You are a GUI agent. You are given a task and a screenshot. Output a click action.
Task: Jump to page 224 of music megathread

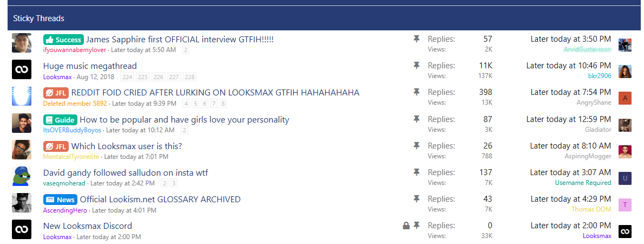[127, 77]
